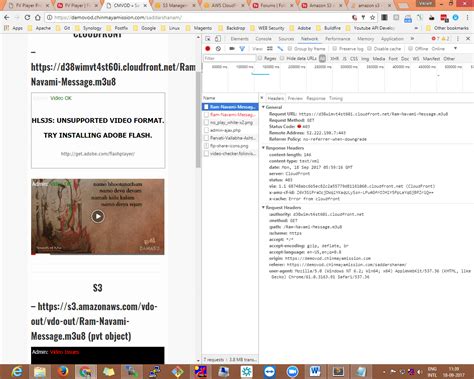Image resolution: width=474 pixels, height=379 pixels.
Task: Tick checkbox beside fp-share-icons.png request
Action: [206, 146]
